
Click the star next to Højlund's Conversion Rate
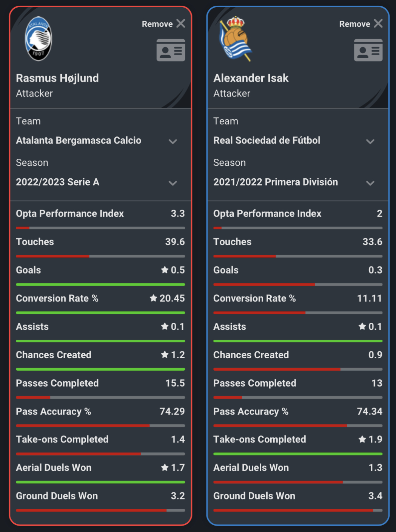click(153, 298)
